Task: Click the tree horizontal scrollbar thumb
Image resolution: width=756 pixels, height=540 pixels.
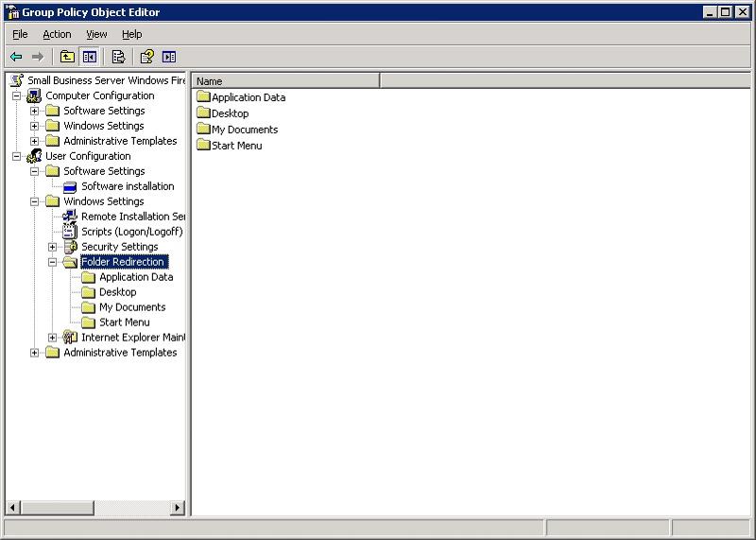Action: coord(57,508)
